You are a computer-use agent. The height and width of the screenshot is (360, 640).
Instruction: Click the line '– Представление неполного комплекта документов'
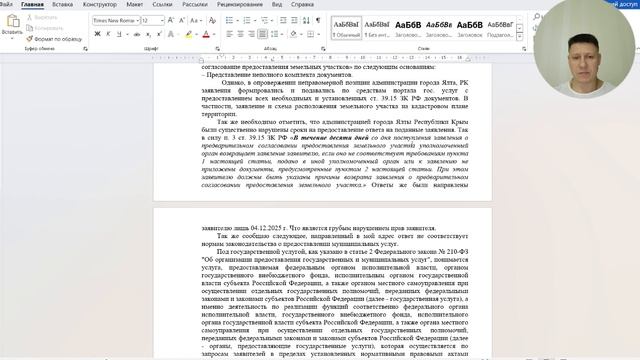(x=277, y=75)
